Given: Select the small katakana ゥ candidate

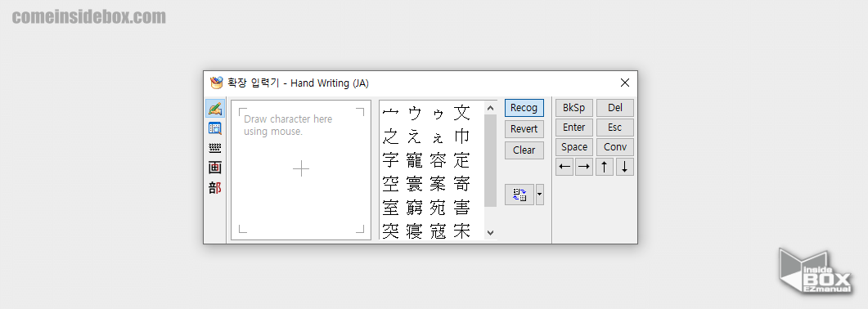Looking at the screenshot, I should [438, 114].
